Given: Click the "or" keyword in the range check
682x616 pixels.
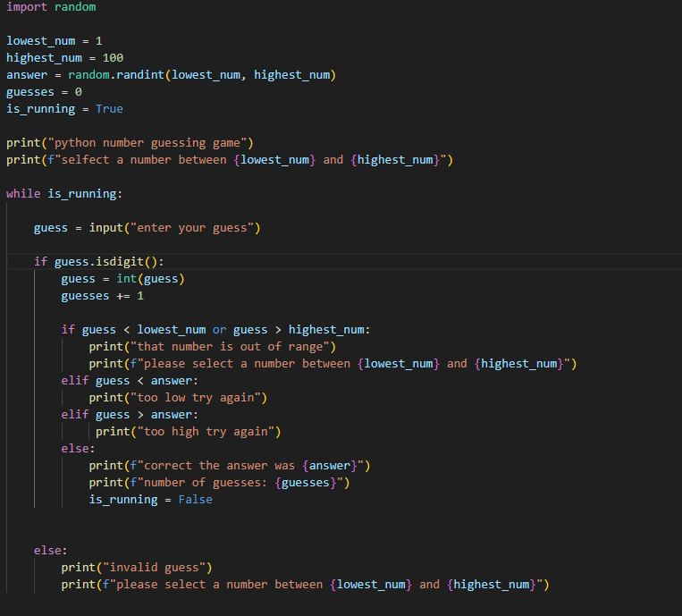Looking at the screenshot, I should tap(219, 330).
